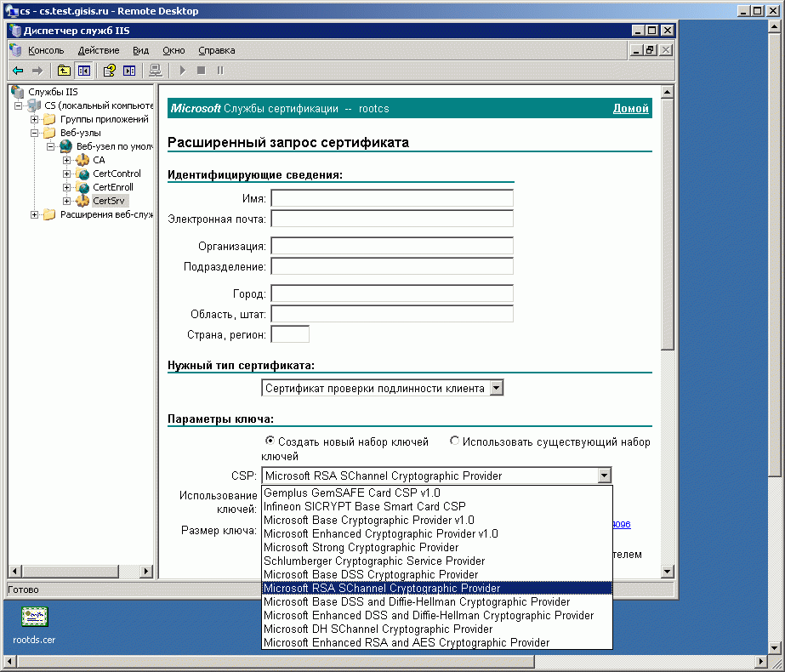This screenshot has height=672, width=785.
Task: Choose Gemplus GemSAFE Card CSP v1.0
Action: click(x=437, y=493)
